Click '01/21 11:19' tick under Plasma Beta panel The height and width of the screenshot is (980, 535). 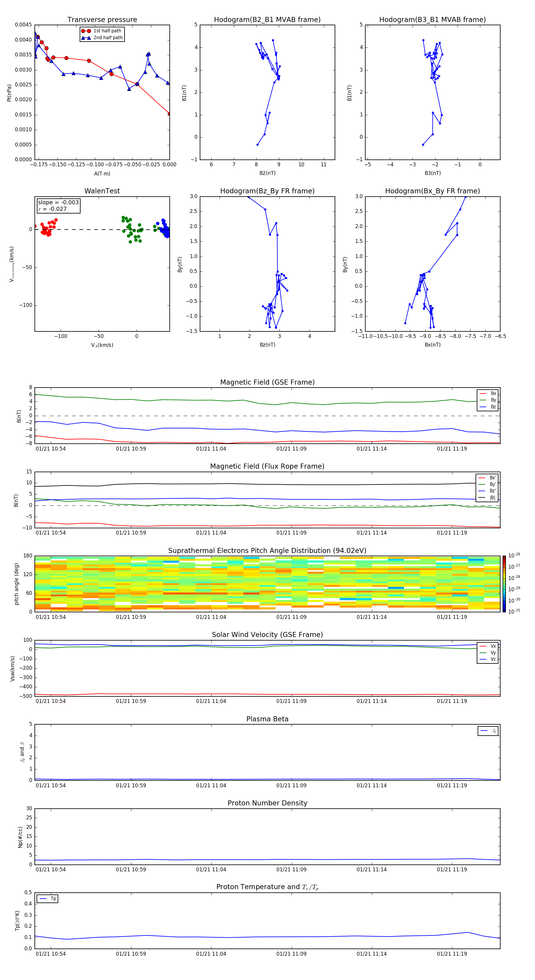tap(452, 785)
